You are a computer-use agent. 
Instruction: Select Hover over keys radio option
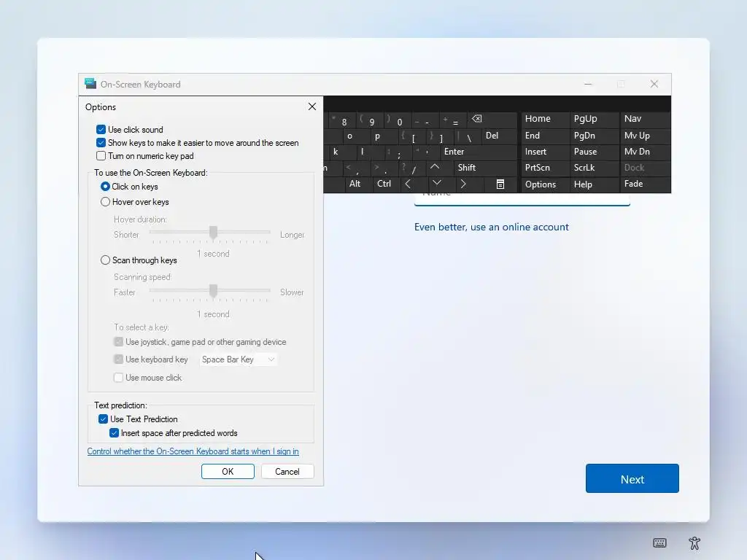105,202
